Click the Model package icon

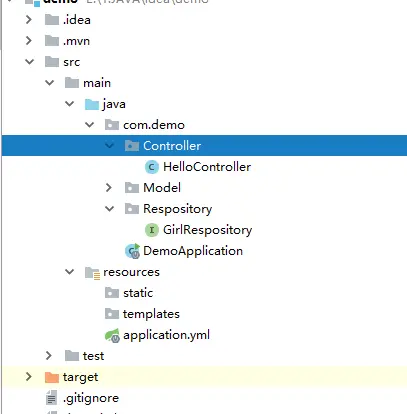(x=132, y=188)
